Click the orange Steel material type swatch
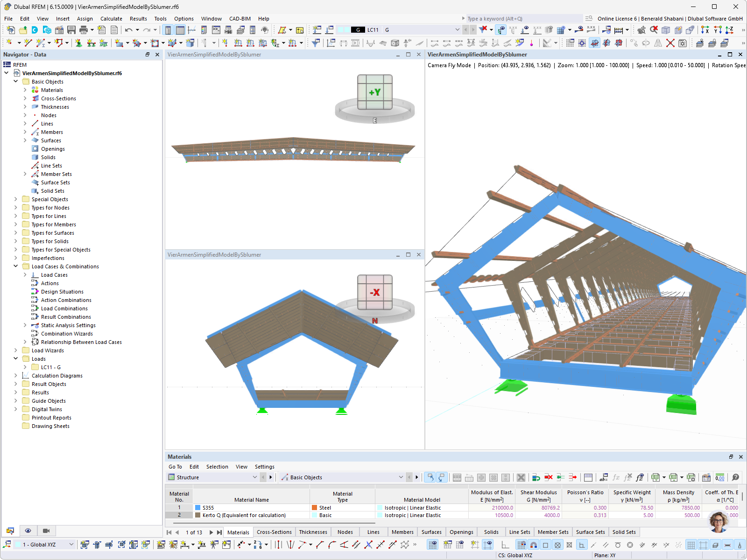This screenshot has width=747, height=560. click(315, 508)
